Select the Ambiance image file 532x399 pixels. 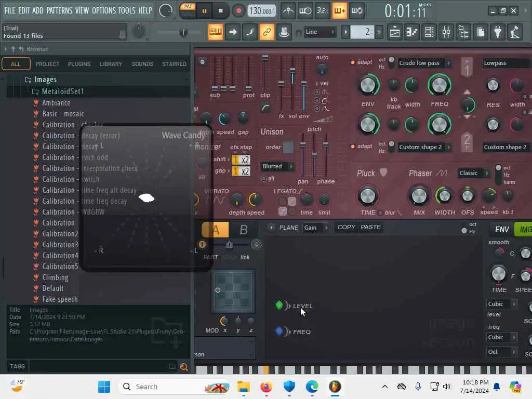56,103
